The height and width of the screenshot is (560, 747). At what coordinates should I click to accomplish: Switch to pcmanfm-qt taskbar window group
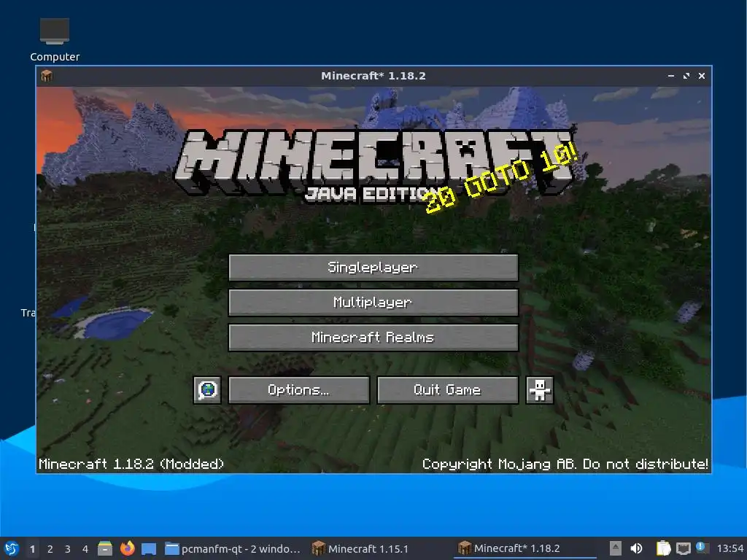[x=233, y=548]
